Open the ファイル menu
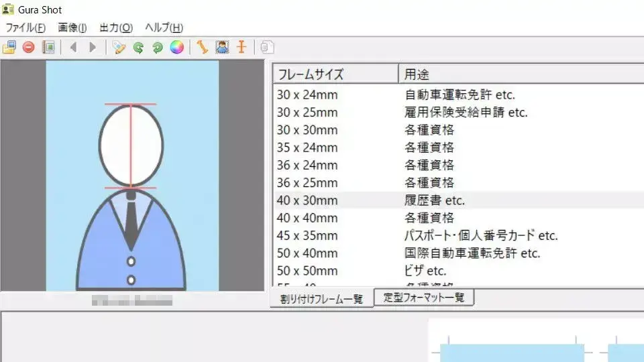 25,27
